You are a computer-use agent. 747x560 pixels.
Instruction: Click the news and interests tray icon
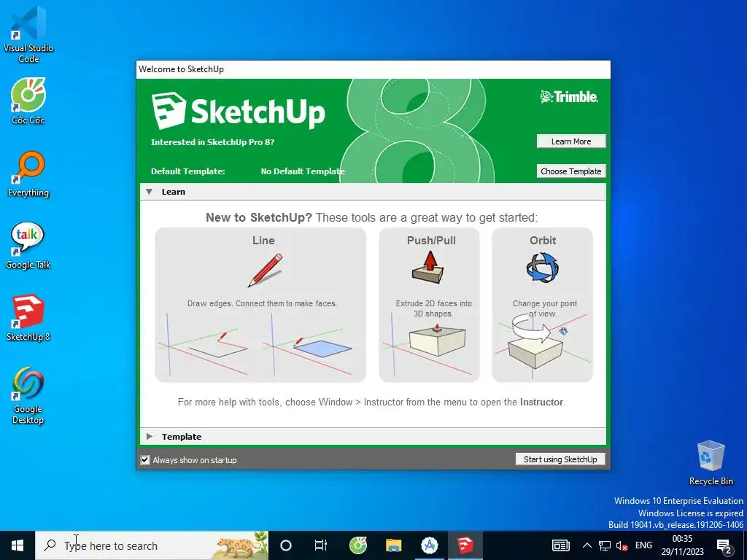point(561,545)
